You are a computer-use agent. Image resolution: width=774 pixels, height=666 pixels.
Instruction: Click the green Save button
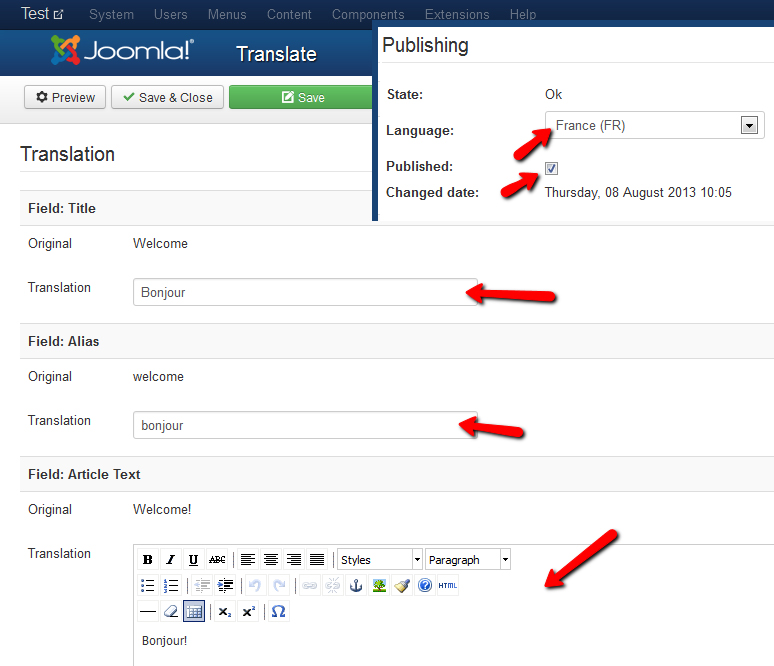(x=301, y=97)
